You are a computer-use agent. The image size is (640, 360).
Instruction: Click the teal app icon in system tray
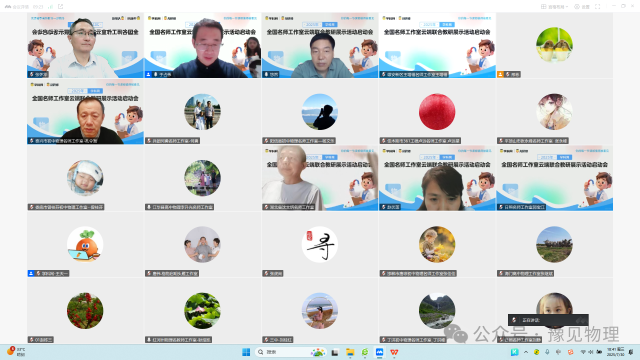tap(515, 352)
